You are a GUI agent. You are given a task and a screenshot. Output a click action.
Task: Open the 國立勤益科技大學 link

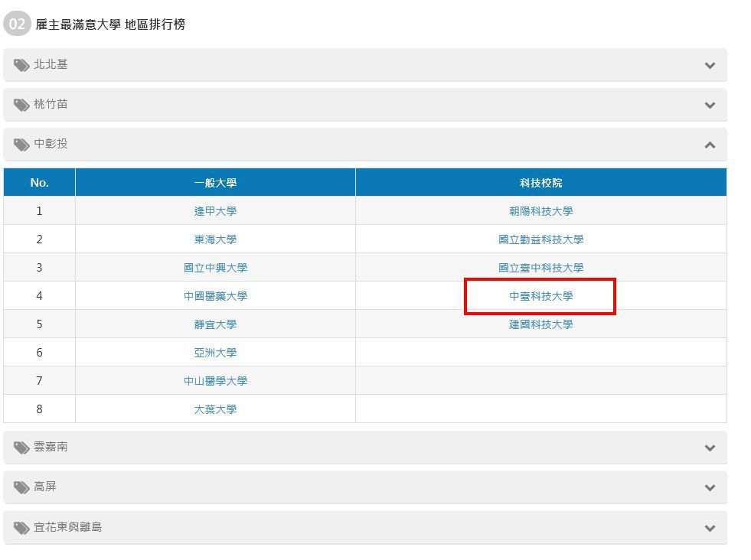[x=540, y=239]
